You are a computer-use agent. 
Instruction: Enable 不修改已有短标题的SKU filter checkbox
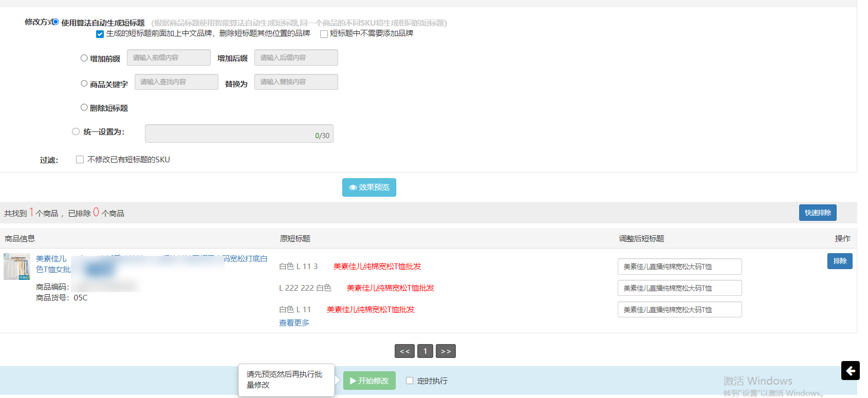pos(80,160)
